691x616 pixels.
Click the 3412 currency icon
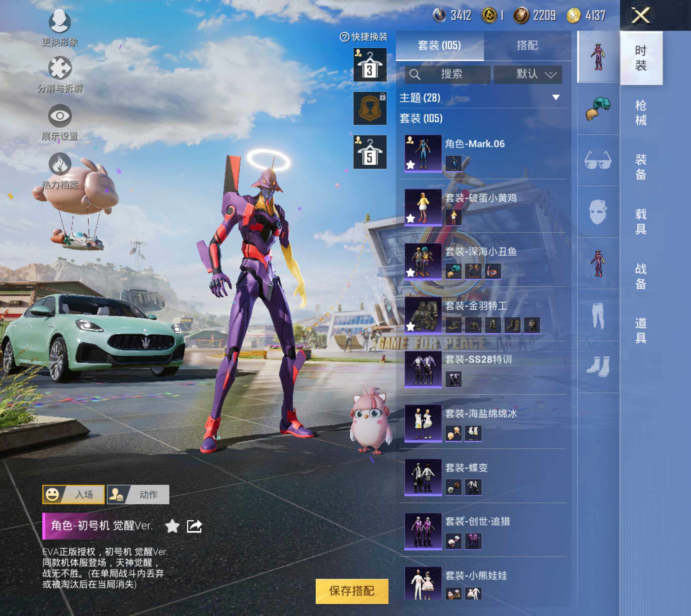coord(439,15)
